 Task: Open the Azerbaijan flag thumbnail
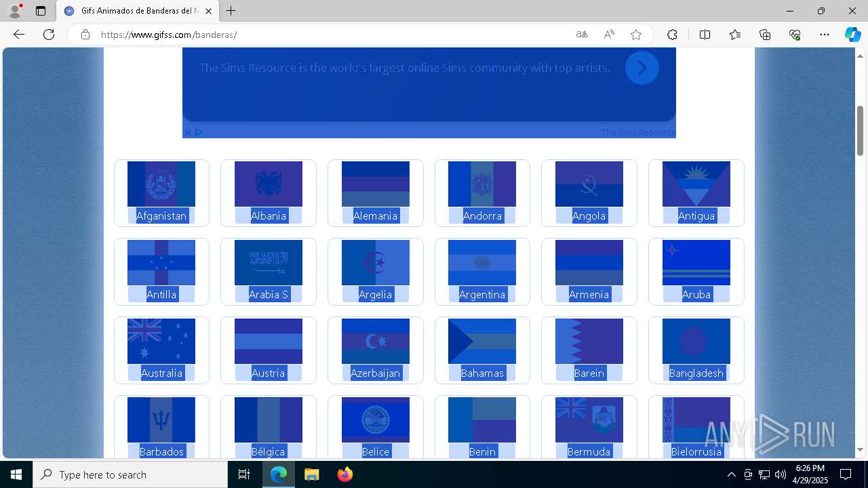point(376,341)
